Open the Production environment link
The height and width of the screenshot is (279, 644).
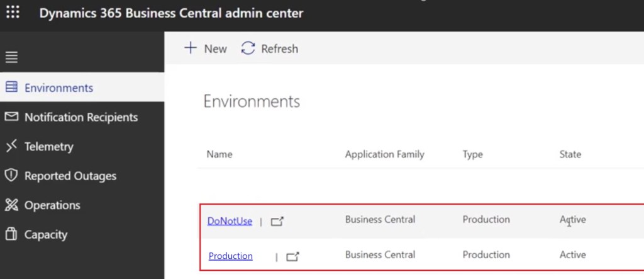coord(231,256)
